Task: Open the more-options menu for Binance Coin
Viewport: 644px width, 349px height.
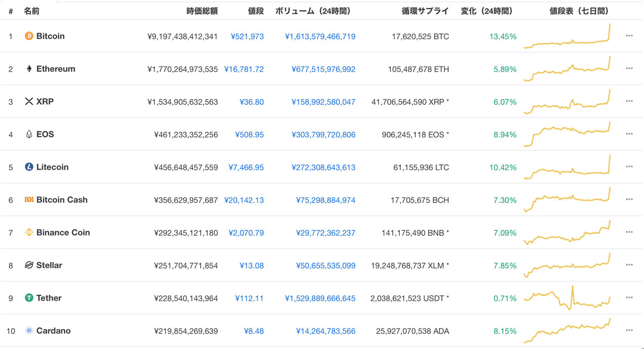Action: pos(629,232)
